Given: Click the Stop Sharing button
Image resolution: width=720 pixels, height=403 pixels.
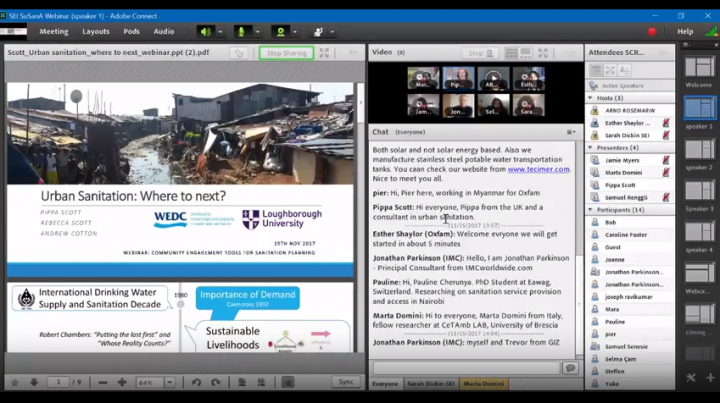Looking at the screenshot, I should point(286,53).
